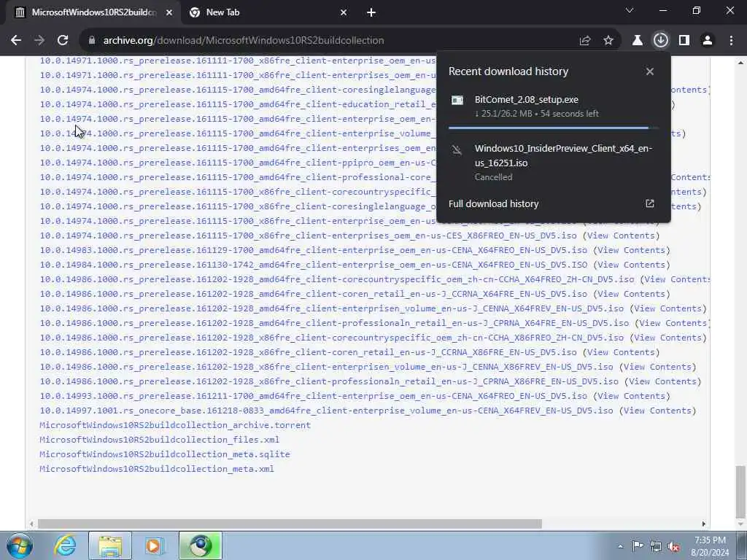Open Windows Media Player taskbar icon

click(154, 545)
